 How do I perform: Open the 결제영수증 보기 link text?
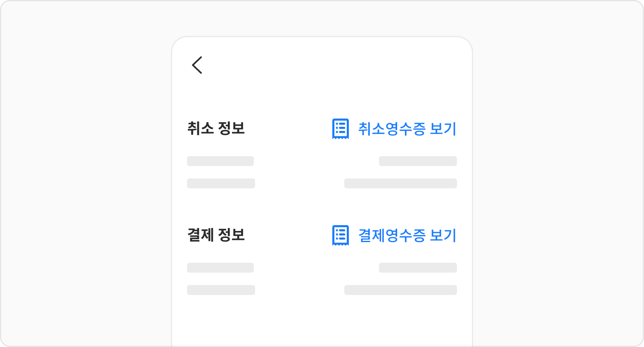407,235
